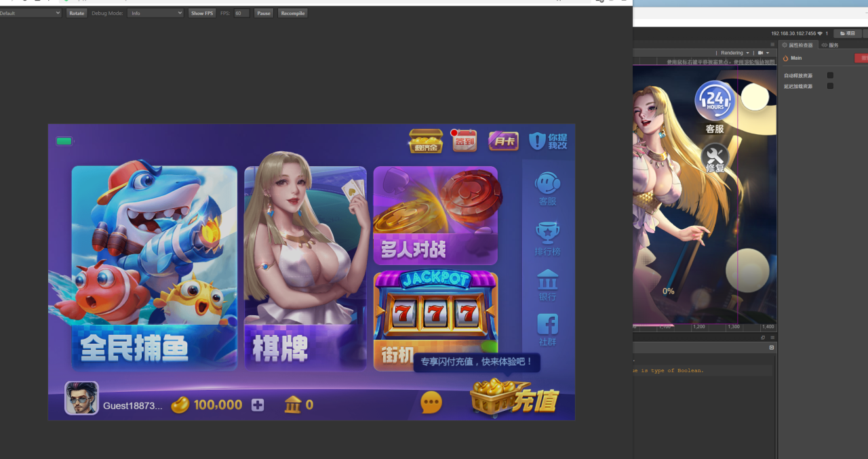Image resolution: width=868 pixels, height=459 pixels.
Task: Click the 月卡 monthly card icon
Action: click(x=503, y=141)
